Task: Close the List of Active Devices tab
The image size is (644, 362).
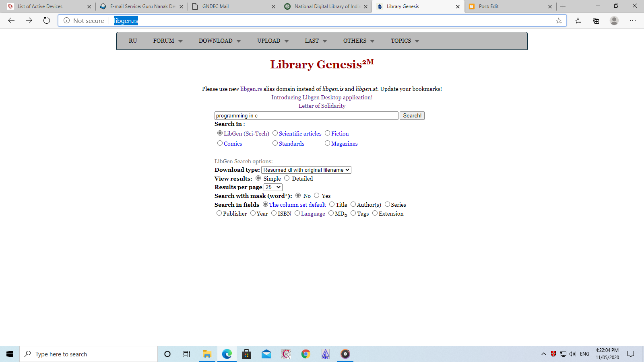Action: coord(89,6)
